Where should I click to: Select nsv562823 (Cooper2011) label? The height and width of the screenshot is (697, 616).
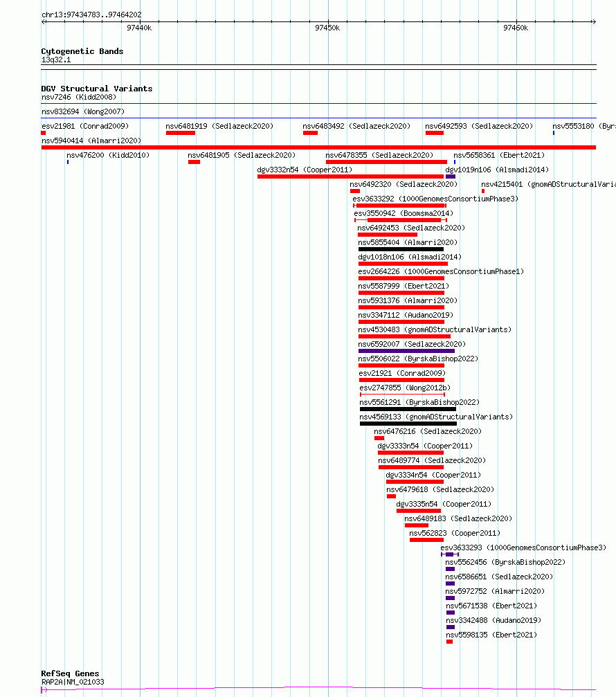pos(455,533)
